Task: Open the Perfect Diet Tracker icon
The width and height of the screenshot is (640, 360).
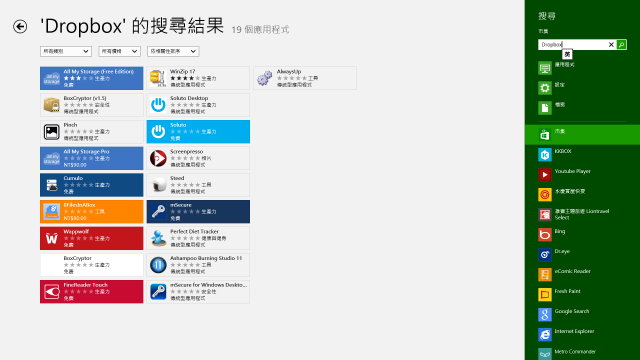Action: tap(158, 238)
